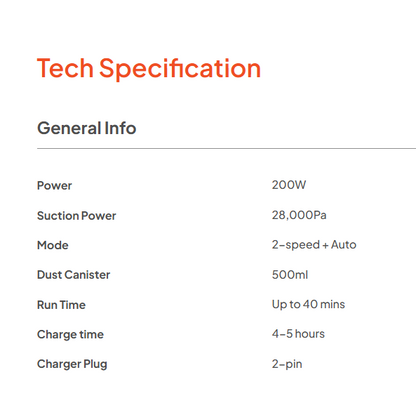
Task: Click the Dust Canister label
Action: (73, 275)
